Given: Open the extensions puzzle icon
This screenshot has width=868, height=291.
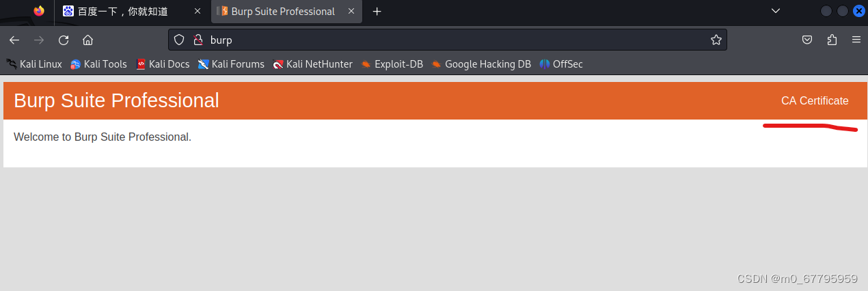Looking at the screenshot, I should coord(832,40).
